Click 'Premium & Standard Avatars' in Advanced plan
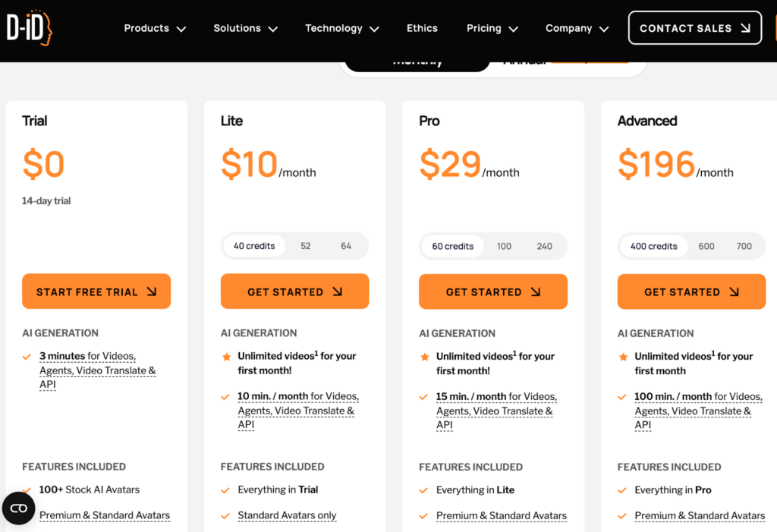This screenshot has height=532, width=777. tap(700, 515)
